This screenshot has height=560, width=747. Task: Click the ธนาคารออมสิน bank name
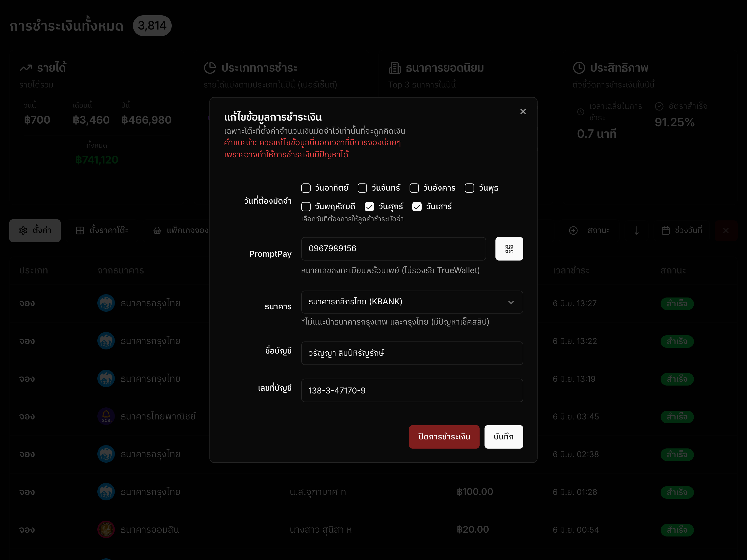coord(150,530)
